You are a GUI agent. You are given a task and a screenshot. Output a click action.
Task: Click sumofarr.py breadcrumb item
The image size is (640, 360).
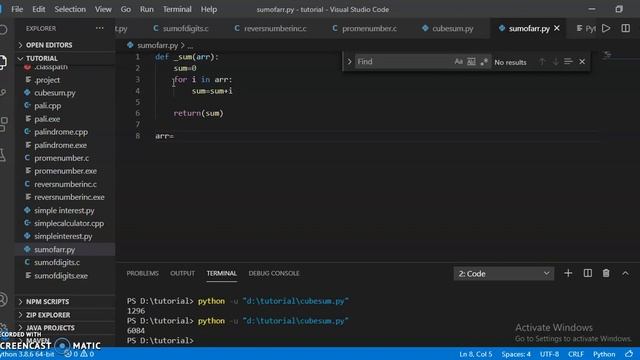[157, 45]
